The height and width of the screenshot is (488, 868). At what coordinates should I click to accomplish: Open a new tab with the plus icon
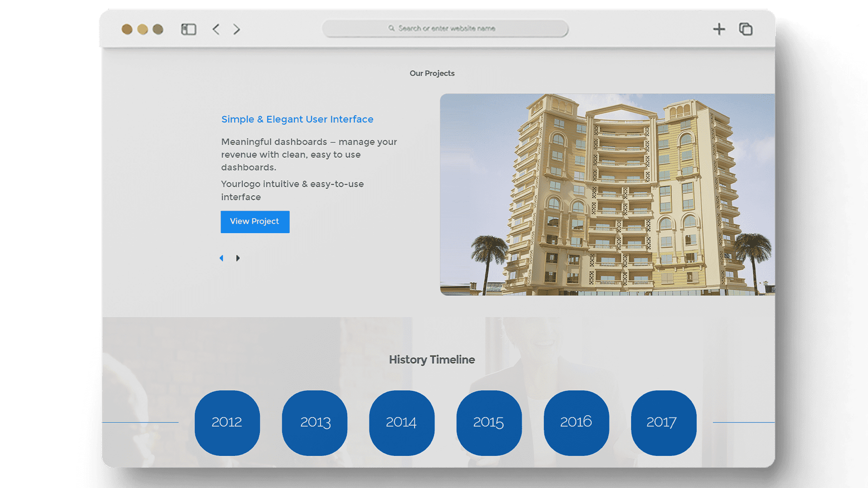[x=719, y=29]
